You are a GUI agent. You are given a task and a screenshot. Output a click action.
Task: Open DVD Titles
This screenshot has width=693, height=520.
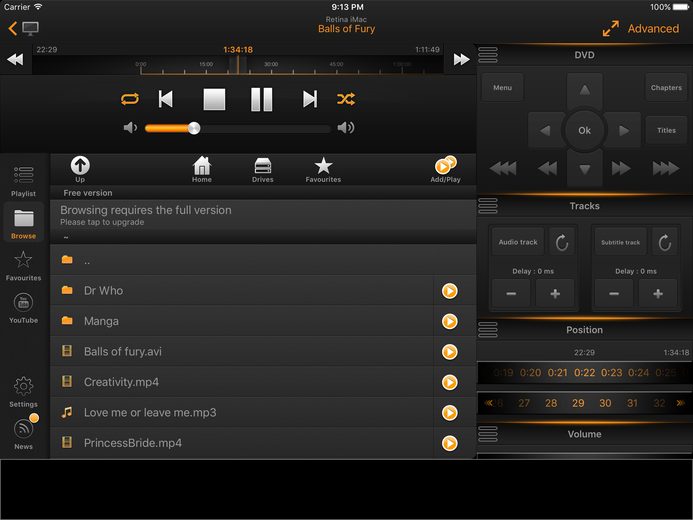tap(666, 130)
